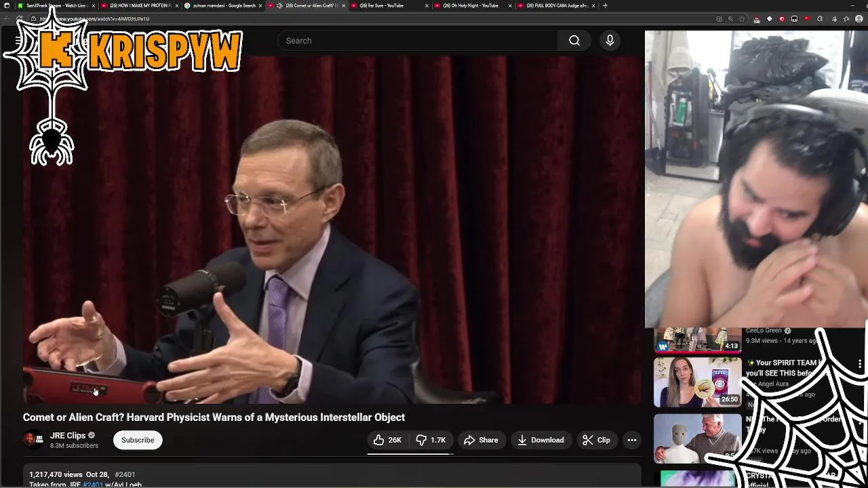
Task: Share this video
Action: [481, 440]
